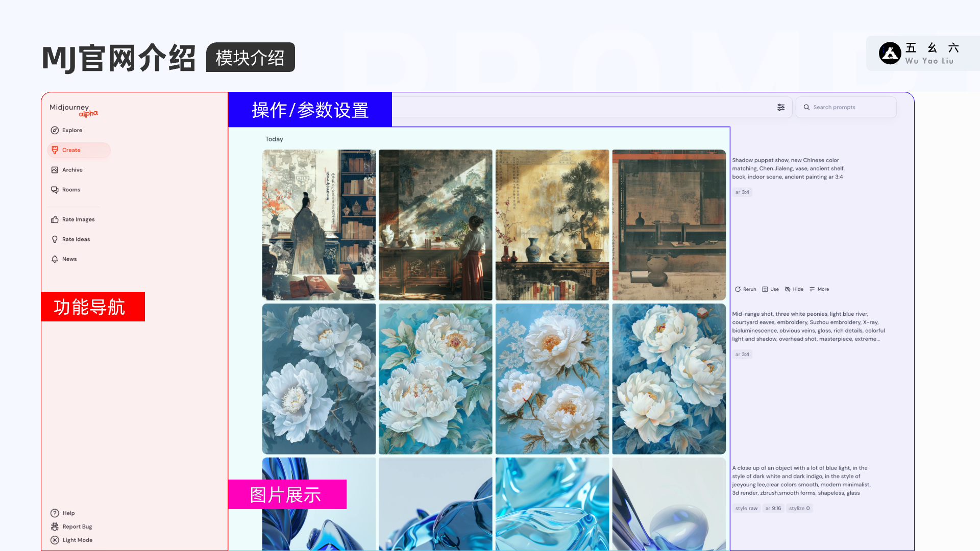Expand the More options menu
Image resolution: width=980 pixels, height=551 pixels.
pos(819,289)
